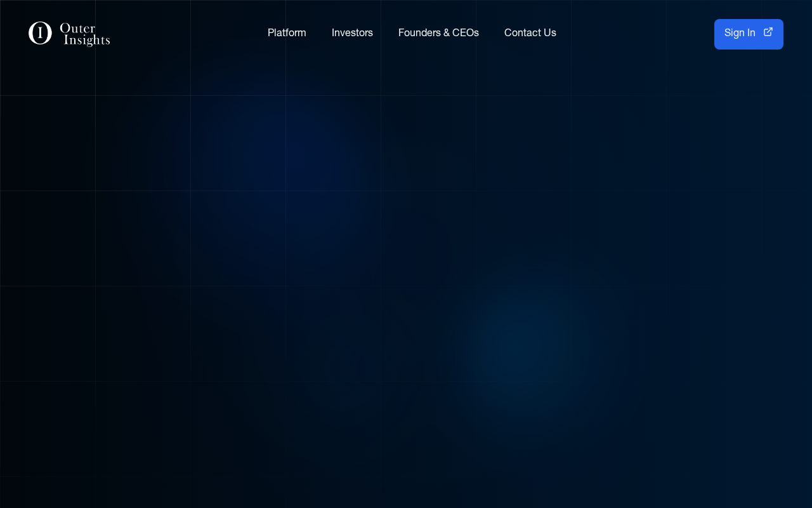Go to the Investors page

coord(352,33)
